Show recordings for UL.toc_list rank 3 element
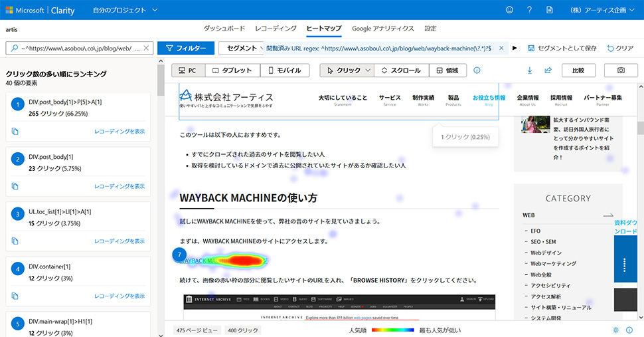 pyautogui.click(x=120, y=241)
